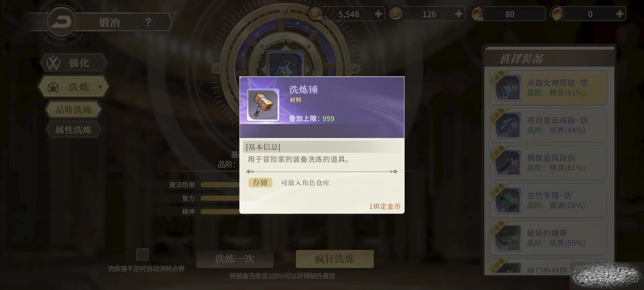Click the 洗炼锤 hammer item icon
The width and height of the screenshot is (644, 290).
click(x=263, y=105)
